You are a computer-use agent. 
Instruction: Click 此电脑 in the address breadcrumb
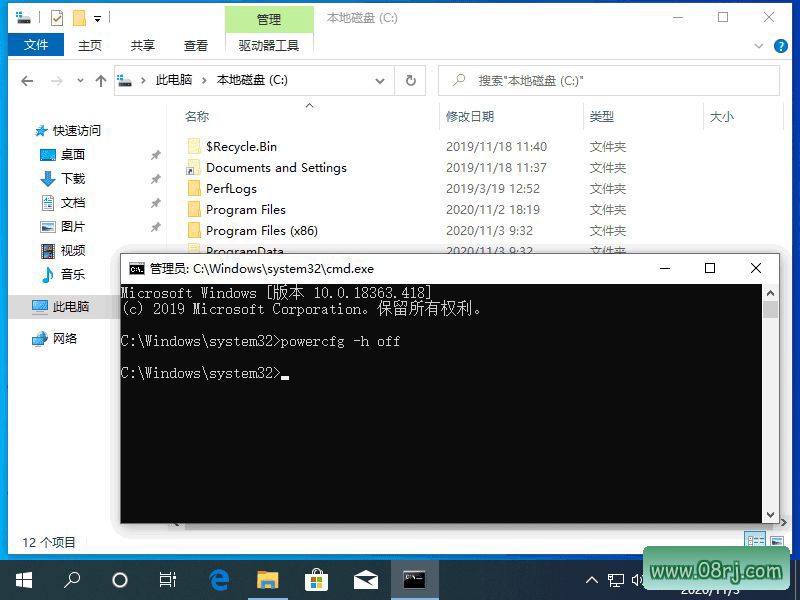pos(174,80)
